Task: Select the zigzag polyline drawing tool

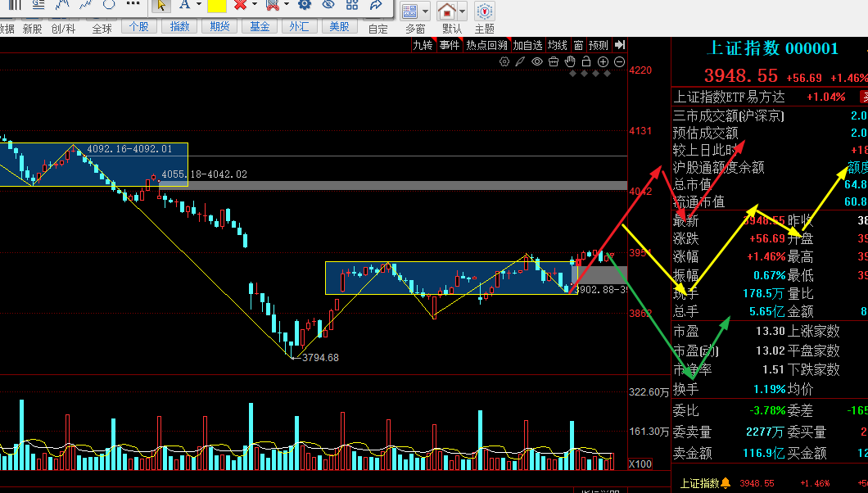Action: [x=62, y=4]
